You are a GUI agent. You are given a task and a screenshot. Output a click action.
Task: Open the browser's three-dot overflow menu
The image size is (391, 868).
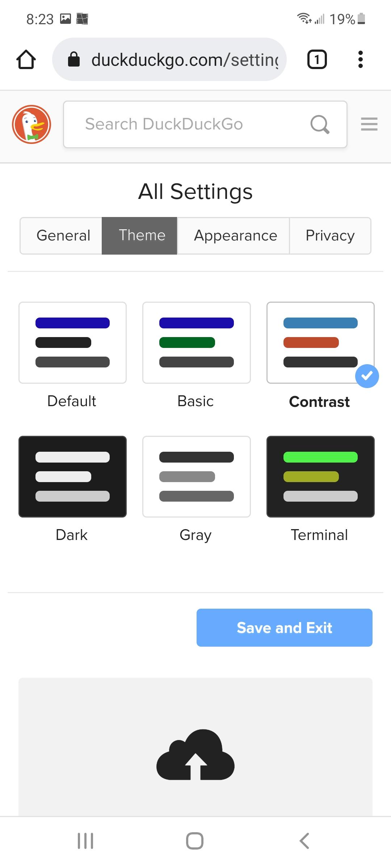(x=361, y=59)
